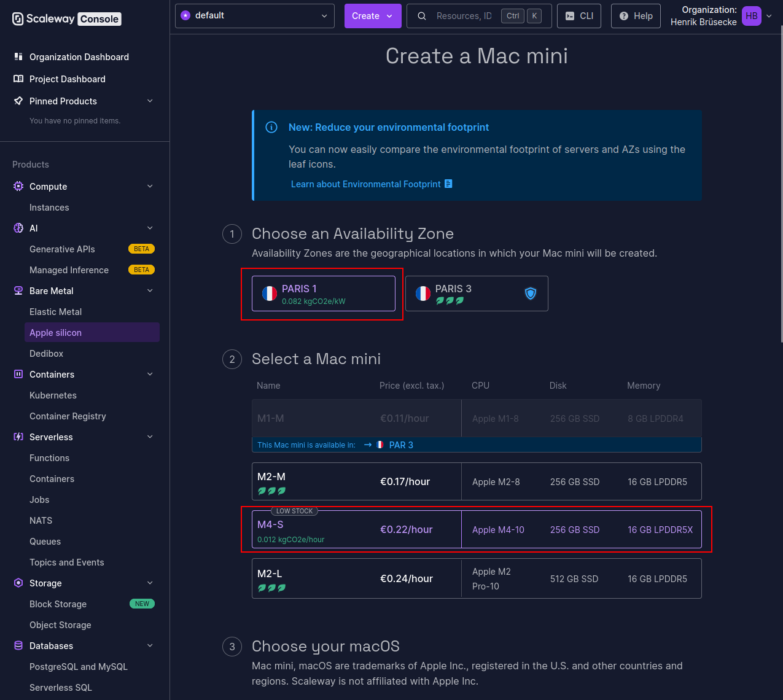Click the Help question mark icon

(624, 16)
